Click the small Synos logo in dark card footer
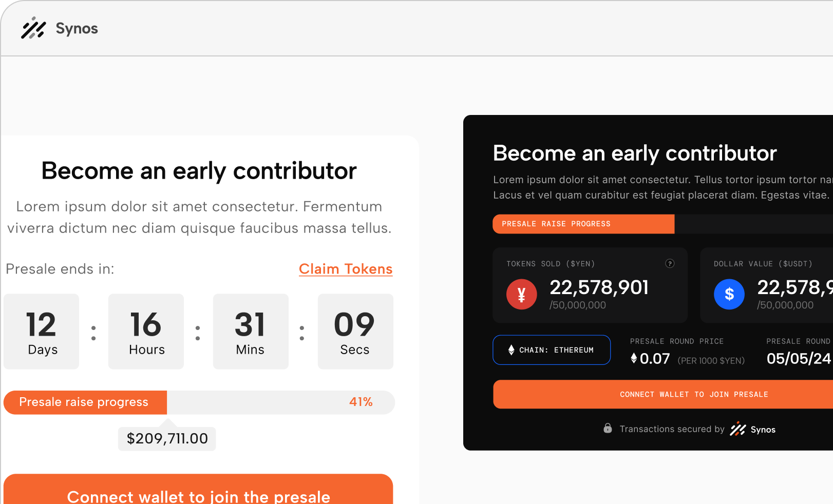Image resolution: width=833 pixels, height=504 pixels. (738, 429)
